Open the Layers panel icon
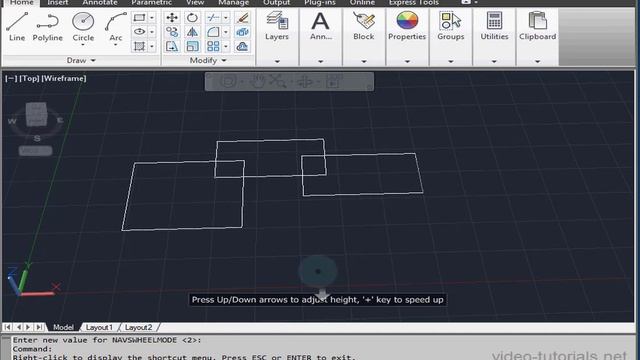 pos(277,20)
